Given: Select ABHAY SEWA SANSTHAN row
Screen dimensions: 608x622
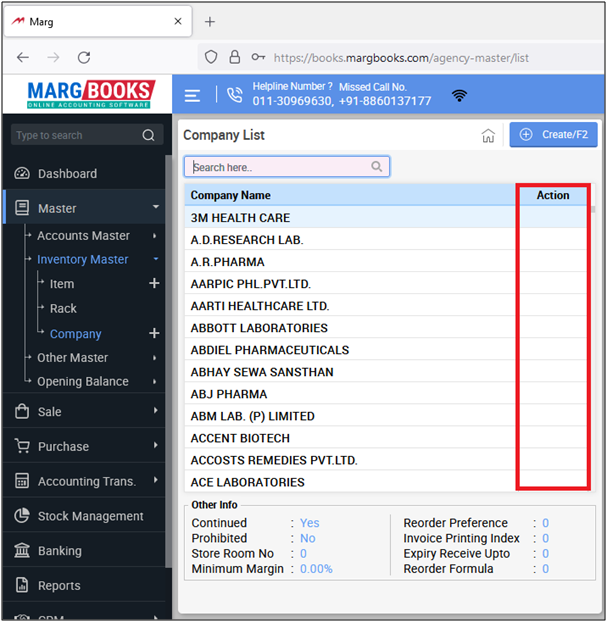Looking at the screenshot, I should click(x=386, y=372).
